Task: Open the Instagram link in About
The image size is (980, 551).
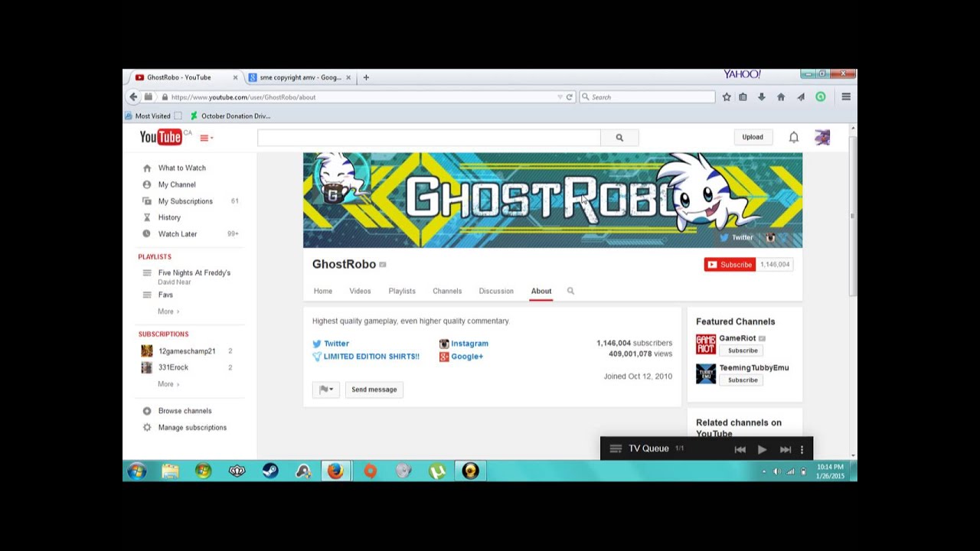Action: 469,344
